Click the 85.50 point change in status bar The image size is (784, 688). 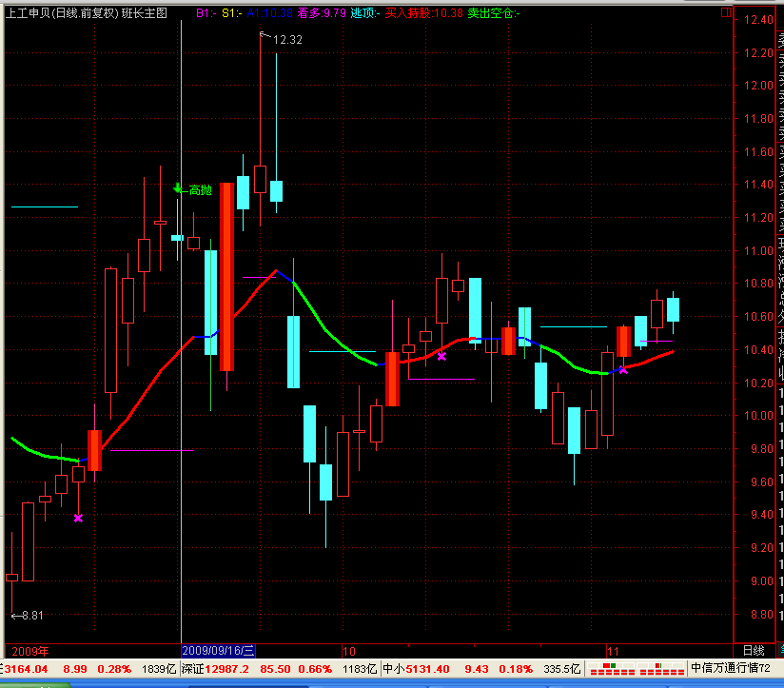point(275,669)
